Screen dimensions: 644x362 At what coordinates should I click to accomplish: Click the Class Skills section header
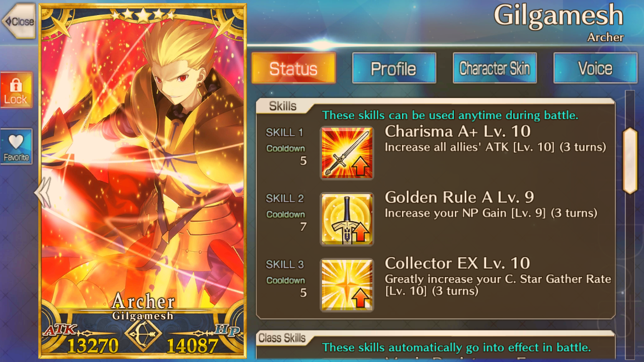282,338
